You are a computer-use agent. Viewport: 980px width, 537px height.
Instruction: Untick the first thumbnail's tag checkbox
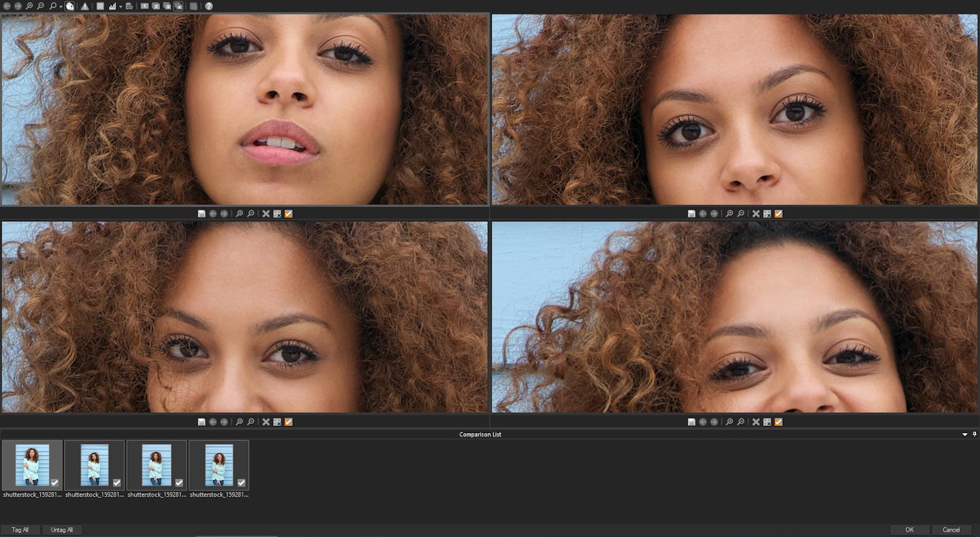tap(55, 483)
